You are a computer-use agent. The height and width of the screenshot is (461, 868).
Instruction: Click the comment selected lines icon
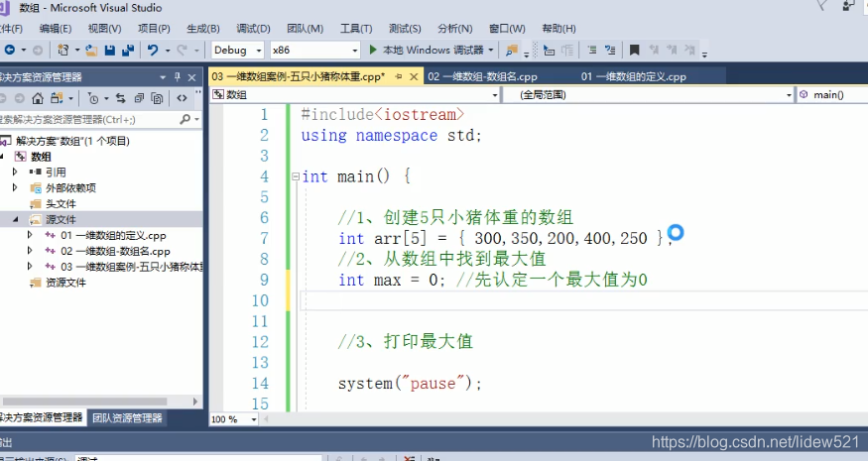592,50
